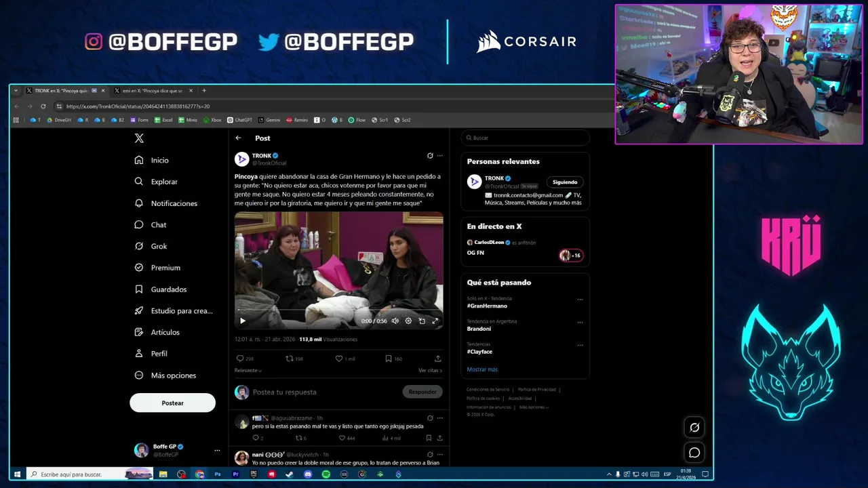Open the #GranHermano trend
Image resolution: width=868 pixels, height=488 pixels.
tap(487, 306)
